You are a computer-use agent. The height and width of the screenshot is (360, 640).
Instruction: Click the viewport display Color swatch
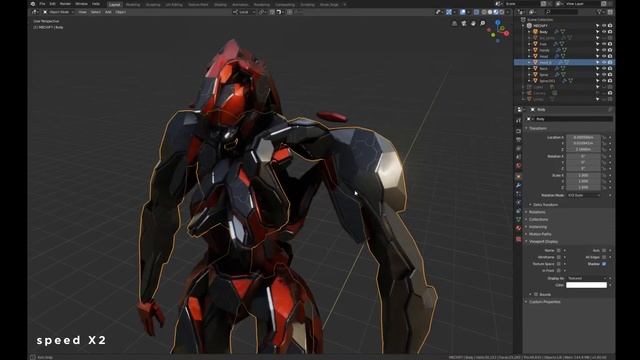tap(587, 285)
